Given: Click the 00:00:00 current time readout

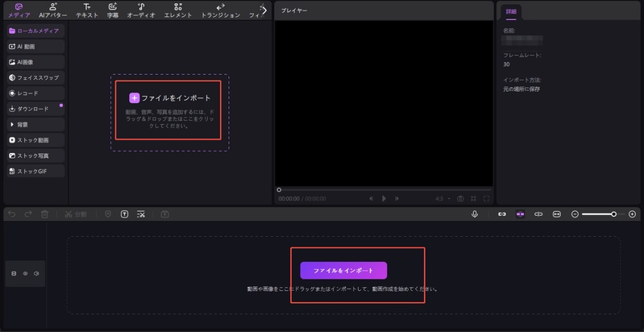Looking at the screenshot, I should coord(289,198).
